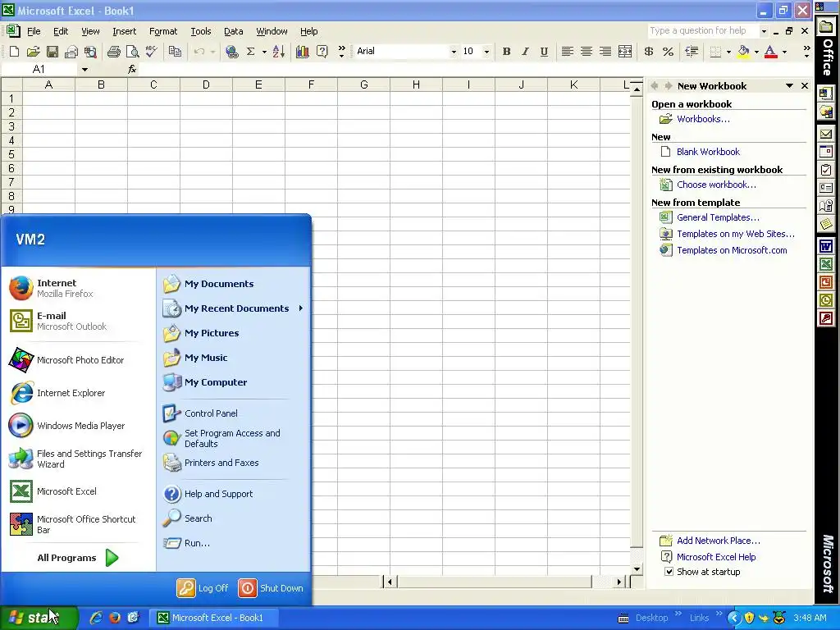The height and width of the screenshot is (630, 840).
Task: Click the Print toolbar icon
Action: tap(113, 52)
